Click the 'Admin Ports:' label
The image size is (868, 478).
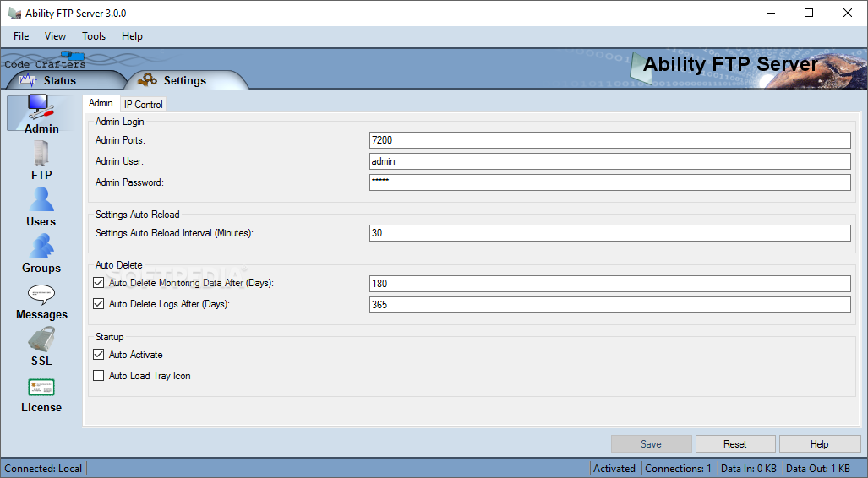pos(120,140)
